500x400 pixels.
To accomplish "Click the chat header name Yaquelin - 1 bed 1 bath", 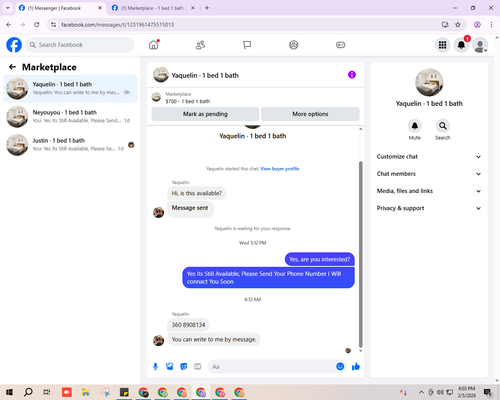I will coord(205,75).
